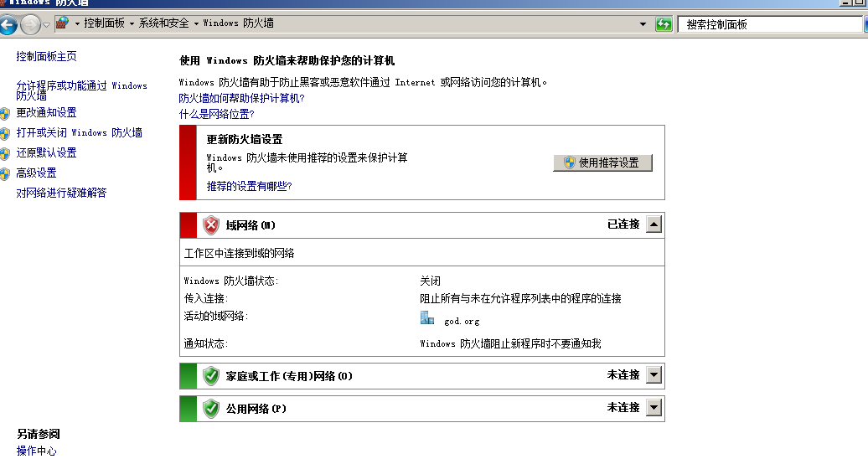Expand the 家庭或工作(专用)网络 section arrow
868x459 pixels.
coord(654,375)
